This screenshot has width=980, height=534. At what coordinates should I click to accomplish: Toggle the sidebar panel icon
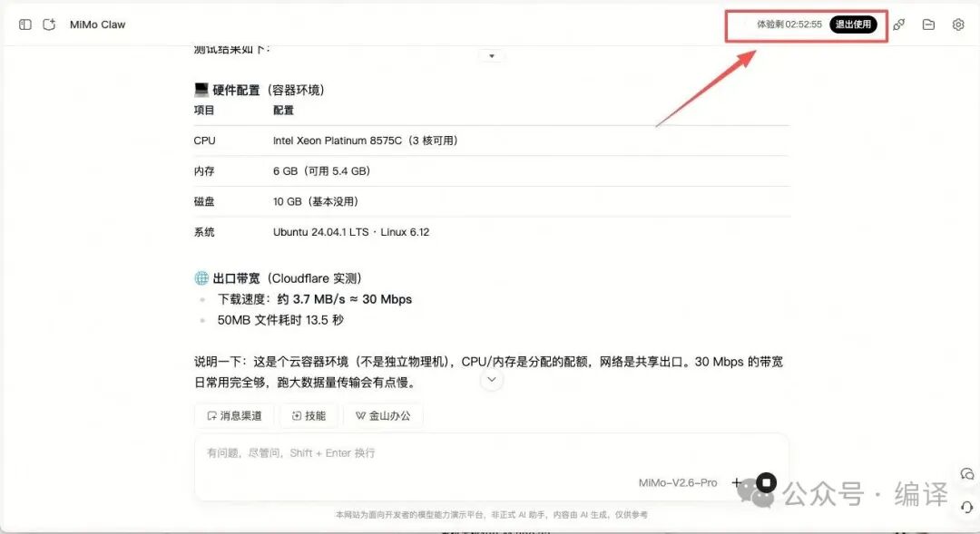[x=25, y=24]
